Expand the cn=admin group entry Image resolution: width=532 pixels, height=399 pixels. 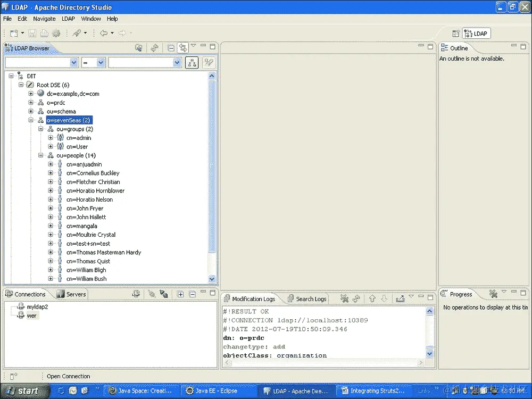tap(51, 138)
